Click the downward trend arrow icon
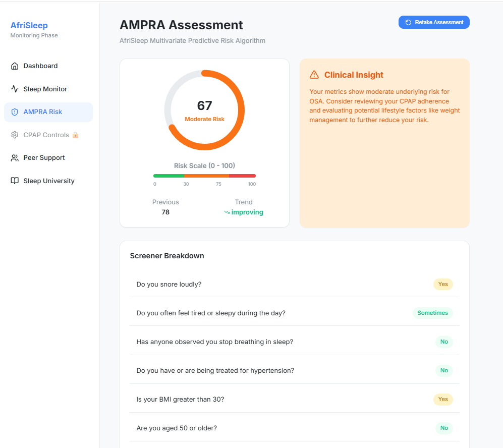The image size is (503, 448). tap(227, 212)
